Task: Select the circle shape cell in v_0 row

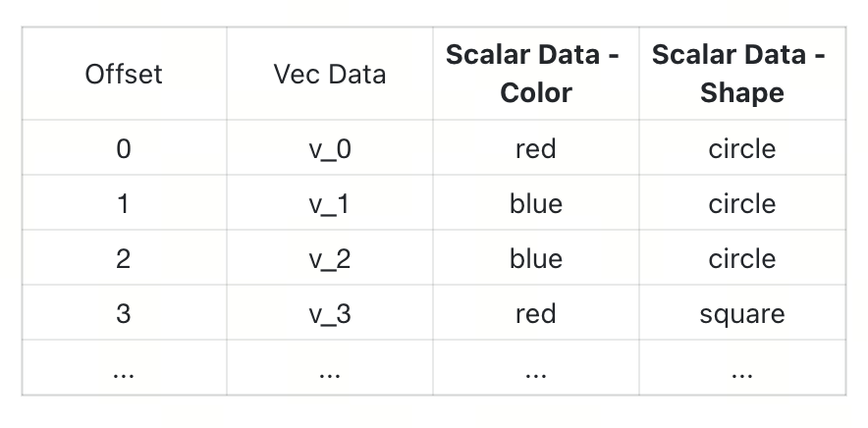Action: point(741,148)
